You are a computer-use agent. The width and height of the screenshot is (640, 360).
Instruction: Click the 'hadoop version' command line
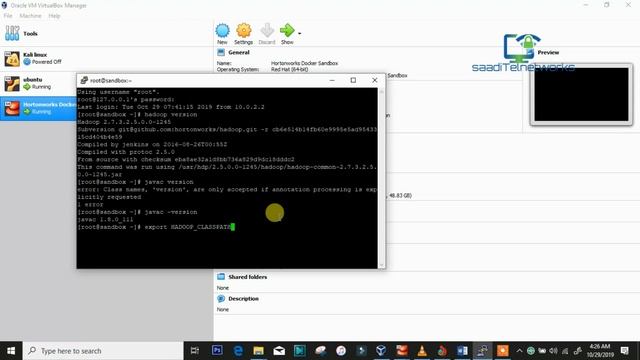pyautogui.click(x=137, y=115)
